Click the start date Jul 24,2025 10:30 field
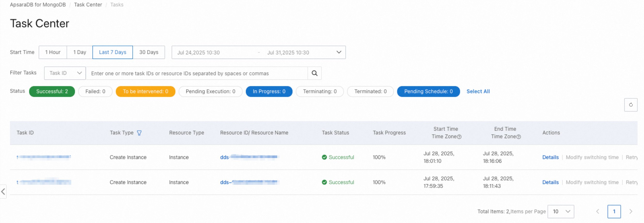Screen dimensions: 644x223 tap(198, 53)
